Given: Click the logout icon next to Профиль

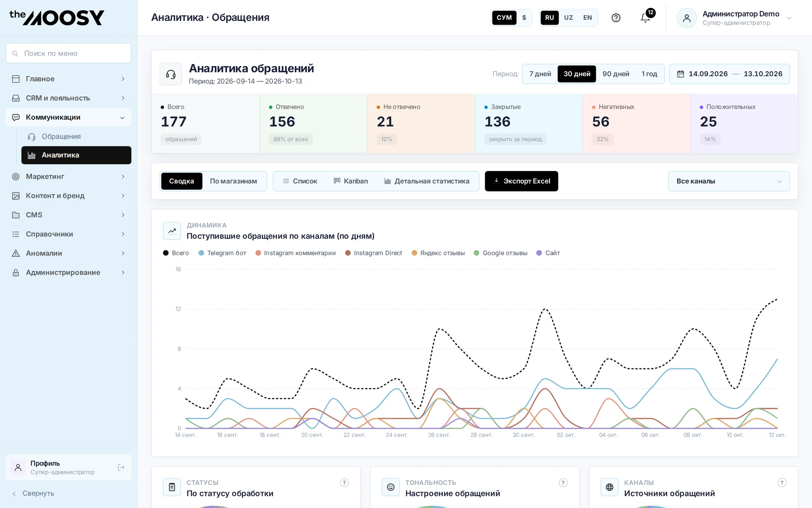Looking at the screenshot, I should coord(121,467).
